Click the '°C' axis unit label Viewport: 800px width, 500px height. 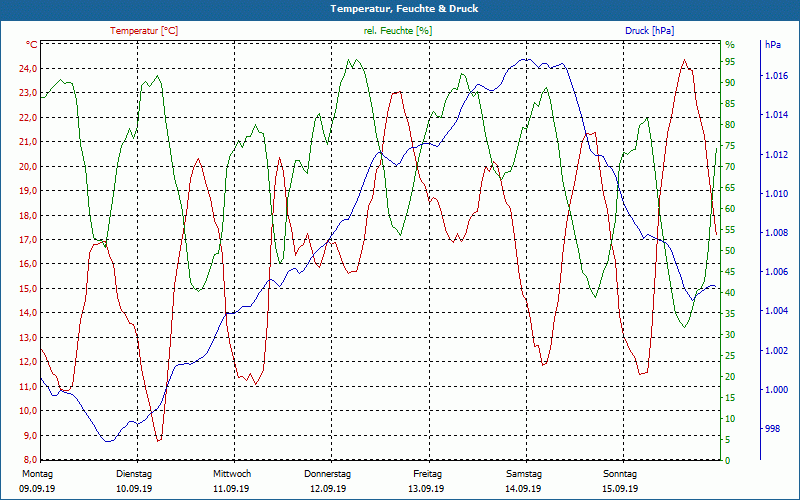pos(32,44)
